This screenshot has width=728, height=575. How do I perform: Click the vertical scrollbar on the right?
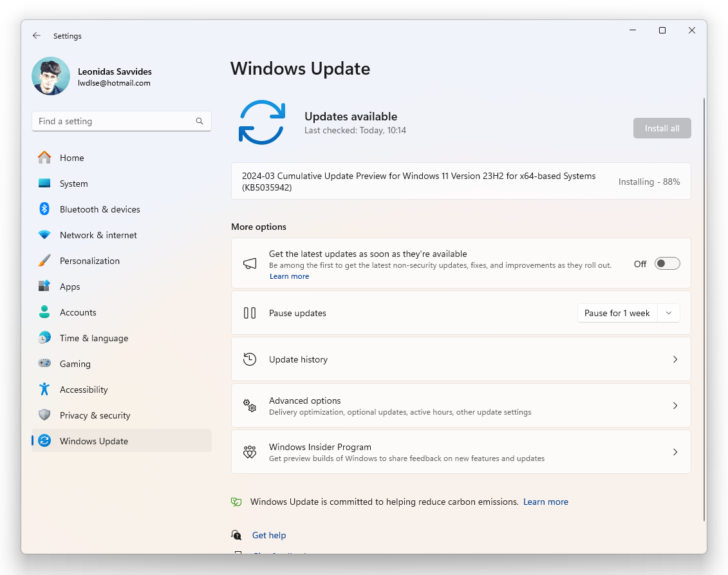point(704,309)
